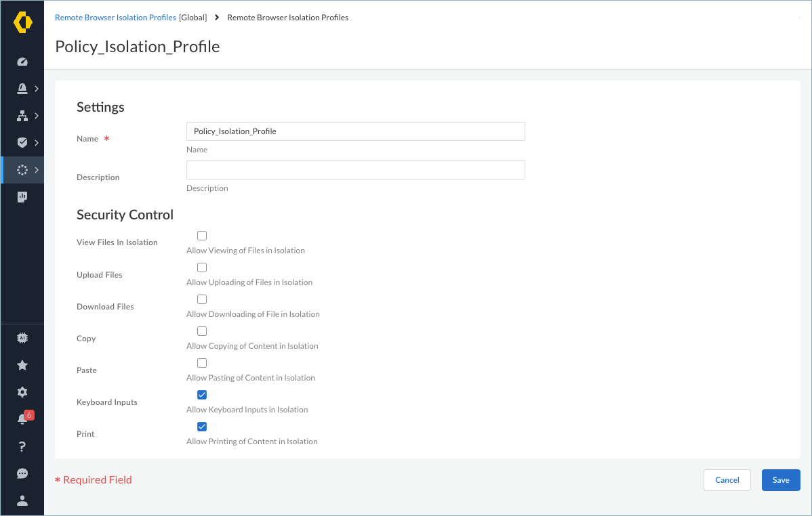Check the Upload Files checkbox

[202, 267]
